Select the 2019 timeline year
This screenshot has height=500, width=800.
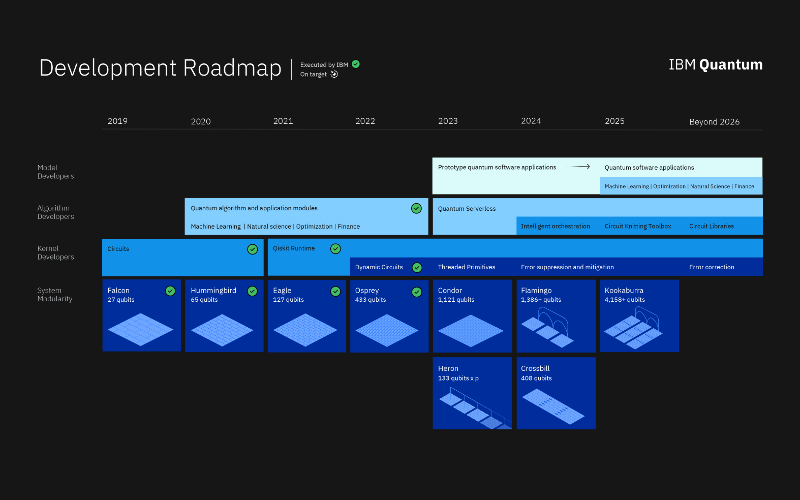tap(117, 121)
